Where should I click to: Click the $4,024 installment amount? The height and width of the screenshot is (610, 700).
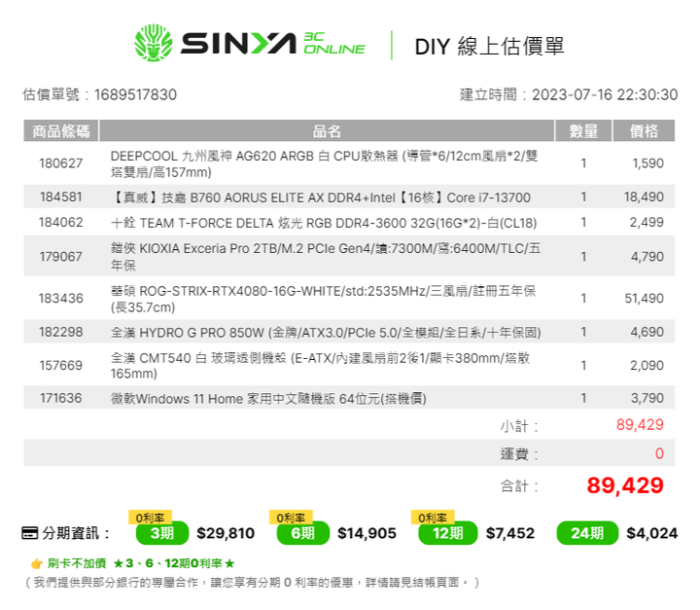click(652, 533)
